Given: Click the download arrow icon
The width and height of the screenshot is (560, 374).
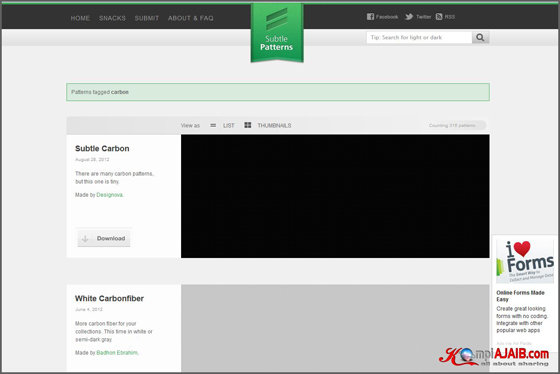Looking at the screenshot, I should (x=85, y=239).
